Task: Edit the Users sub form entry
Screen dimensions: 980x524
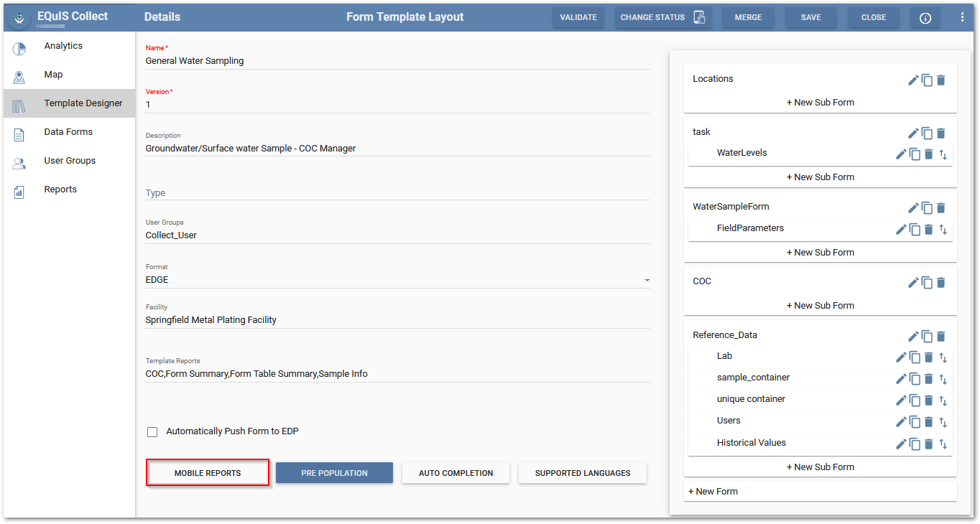Action: [900, 421]
